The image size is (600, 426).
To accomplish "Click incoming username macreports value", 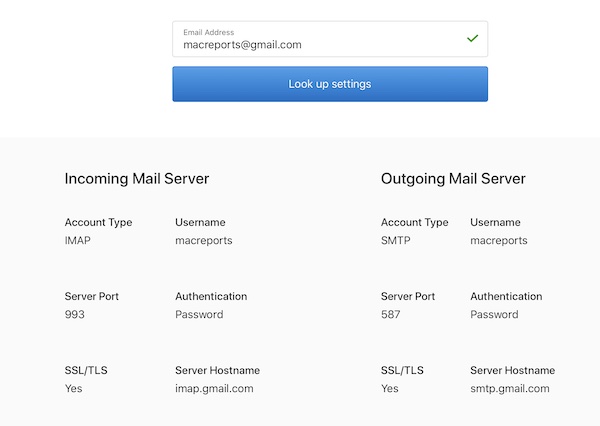I will tap(204, 241).
